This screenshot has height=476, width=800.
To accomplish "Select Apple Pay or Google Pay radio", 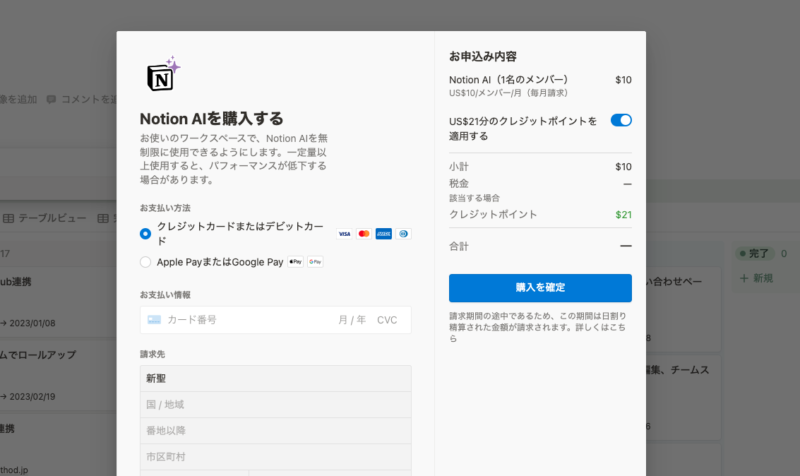I will coord(145,262).
